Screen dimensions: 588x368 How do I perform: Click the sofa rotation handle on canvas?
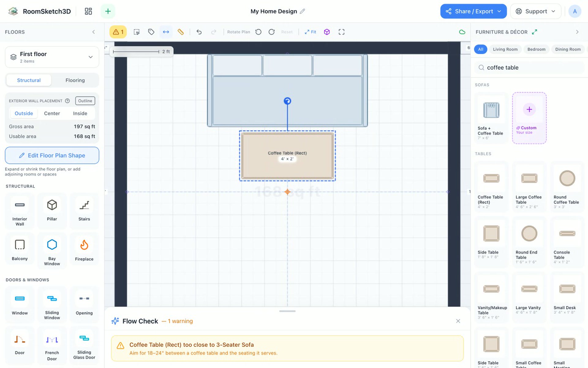point(287,101)
